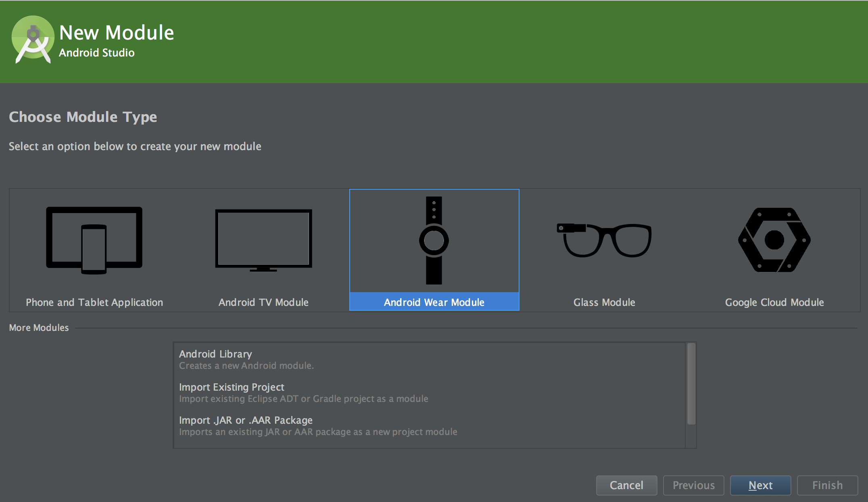The image size is (868, 502).
Task: Select the Google Cloud hexagon icon
Action: point(774,240)
